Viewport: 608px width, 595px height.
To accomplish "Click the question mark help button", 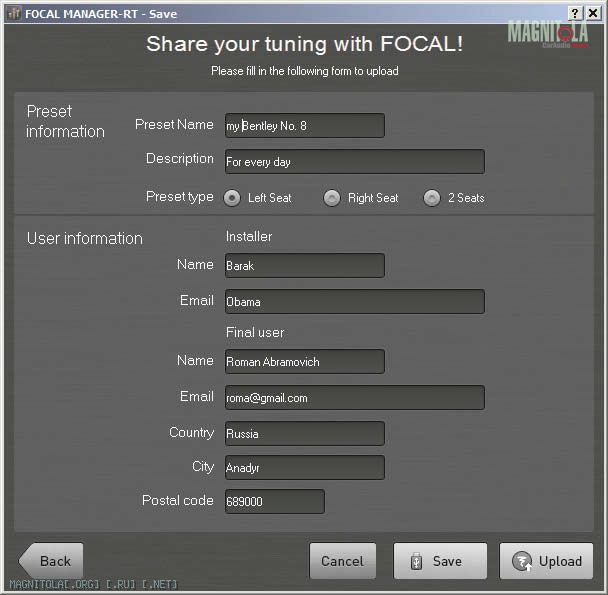I will pyautogui.click(x=575, y=14).
